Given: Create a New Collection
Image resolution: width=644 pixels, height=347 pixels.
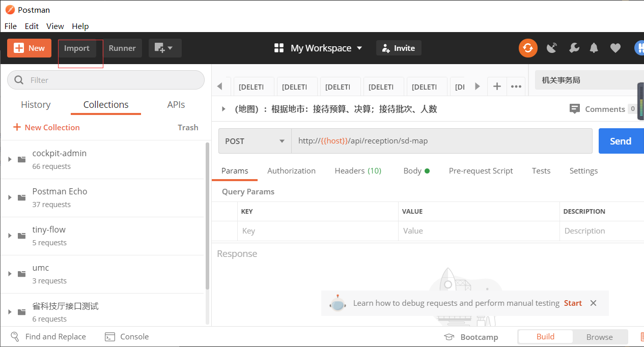Looking at the screenshot, I should pos(46,128).
